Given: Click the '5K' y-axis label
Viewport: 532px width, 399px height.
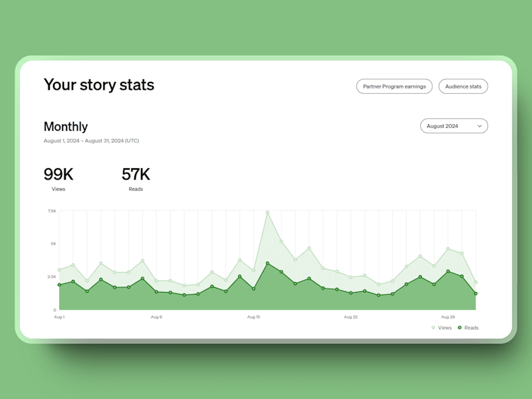Looking at the screenshot, I should coord(54,243).
